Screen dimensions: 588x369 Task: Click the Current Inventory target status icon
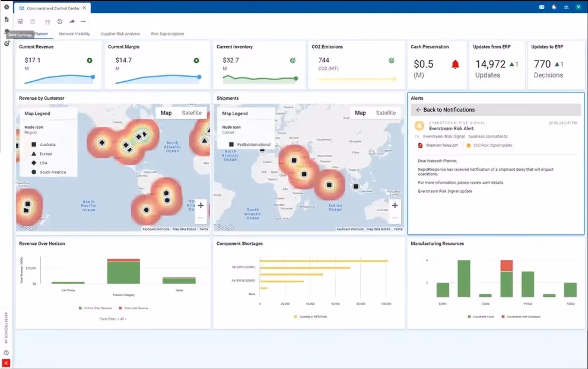coord(293,61)
